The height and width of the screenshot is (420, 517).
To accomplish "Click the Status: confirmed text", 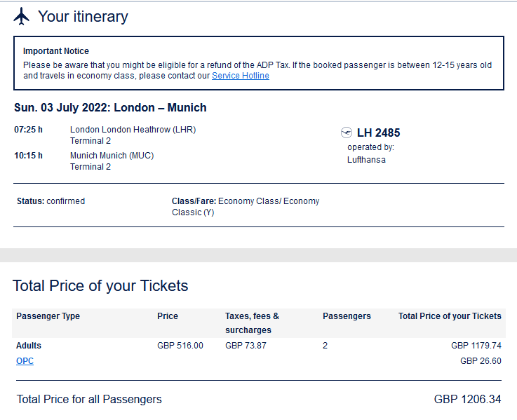I will click(51, 201).
